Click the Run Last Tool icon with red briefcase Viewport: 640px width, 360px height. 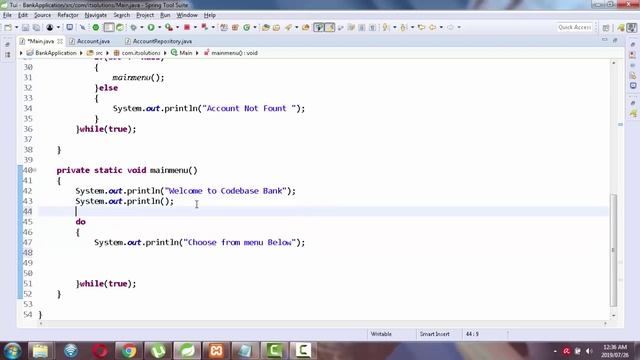click(x=169, y=27)
